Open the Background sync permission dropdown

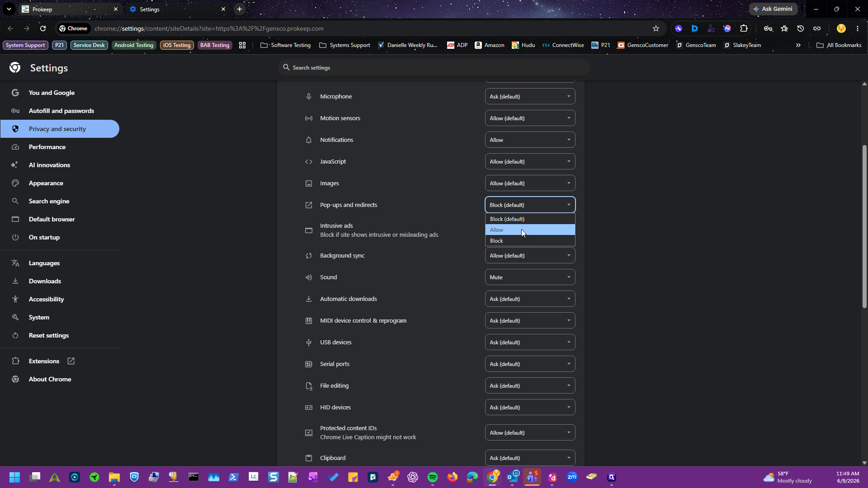(x=530, y=256)
